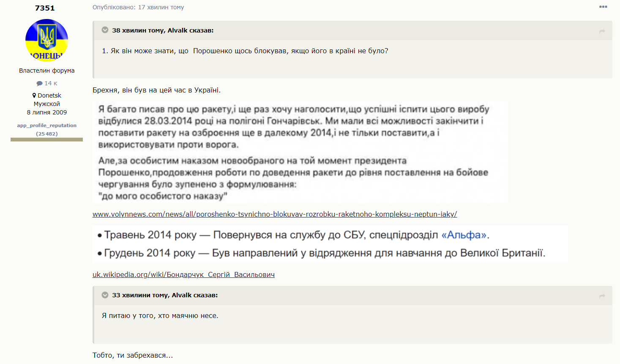
Task: Open the Neptun rocket quote screenshot image
Action: (x=300, y=152)
